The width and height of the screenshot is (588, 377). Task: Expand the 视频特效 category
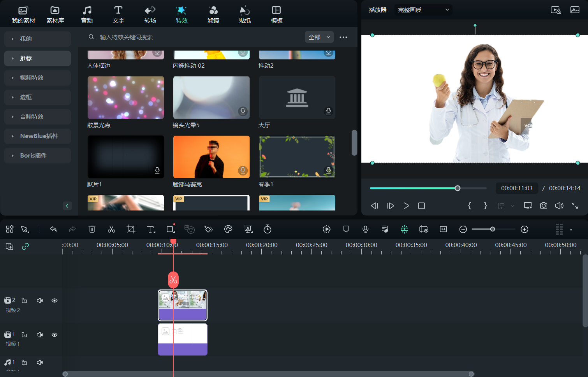(x=37, y=78)
